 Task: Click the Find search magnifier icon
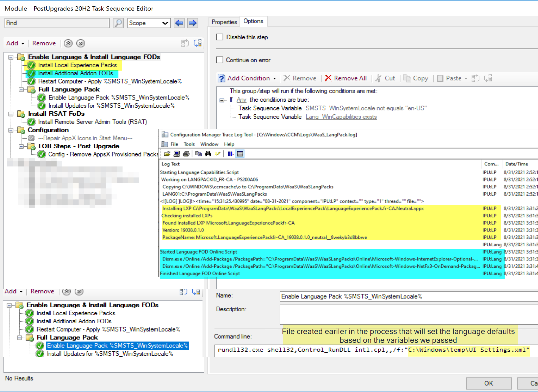point(118,23)
